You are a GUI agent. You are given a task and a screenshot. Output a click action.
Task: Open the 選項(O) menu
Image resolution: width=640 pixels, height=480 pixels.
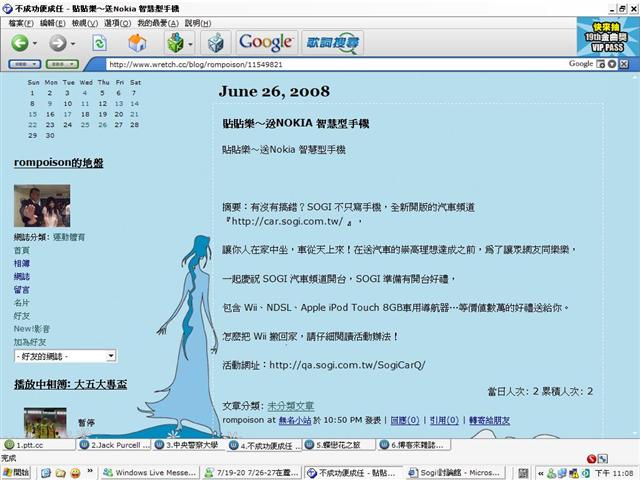tap(118, 23)
